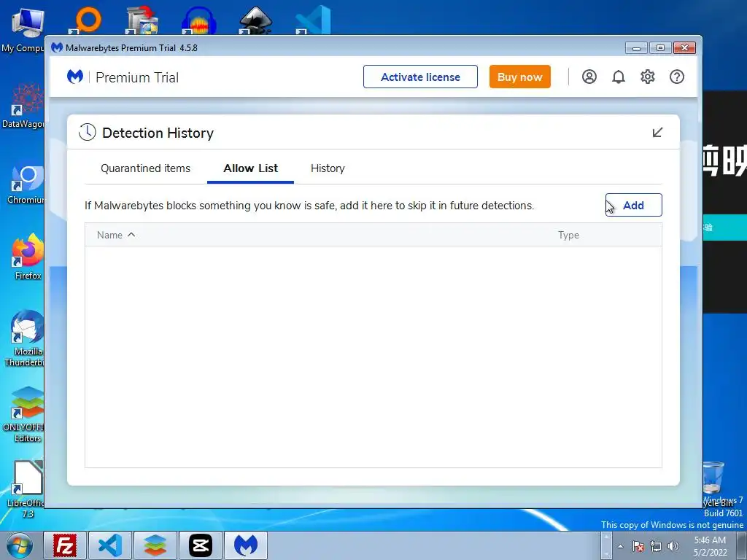747x560 pixels.
Task: Maximize the Malwarebytes window
Action: click(x=660, y=47)
